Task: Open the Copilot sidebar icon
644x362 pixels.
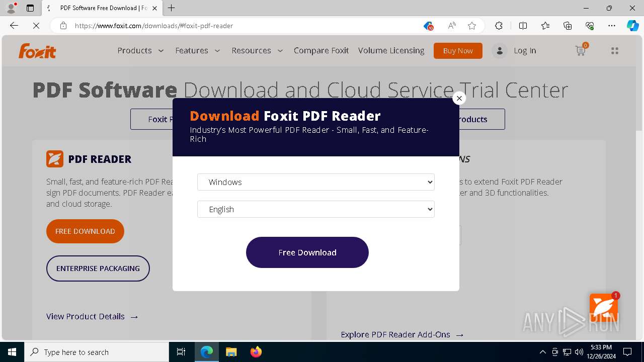Action: 633,26
